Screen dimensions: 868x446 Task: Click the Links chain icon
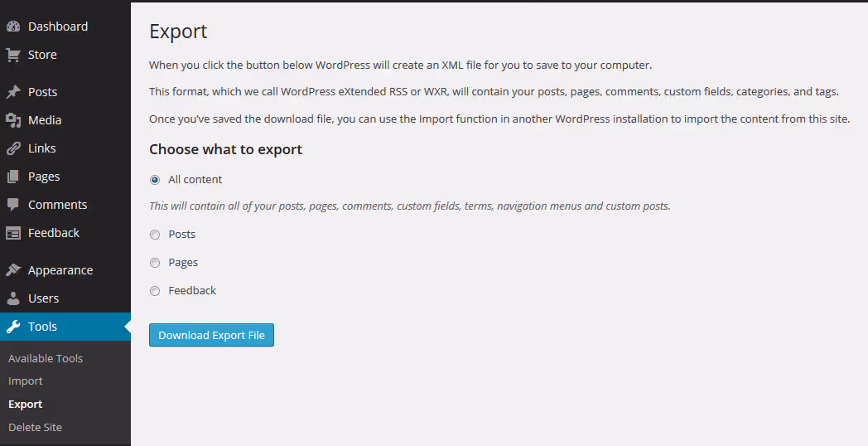tap(13, 148)
